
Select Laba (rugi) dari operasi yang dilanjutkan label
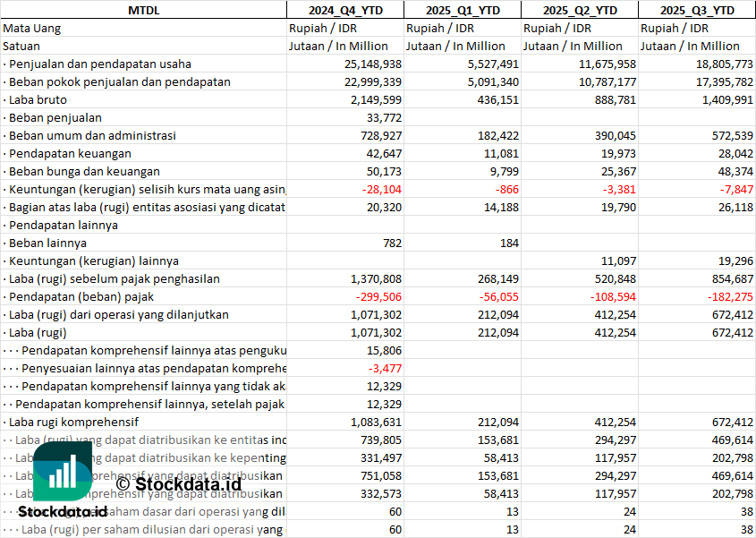click(x=115, y=314)
